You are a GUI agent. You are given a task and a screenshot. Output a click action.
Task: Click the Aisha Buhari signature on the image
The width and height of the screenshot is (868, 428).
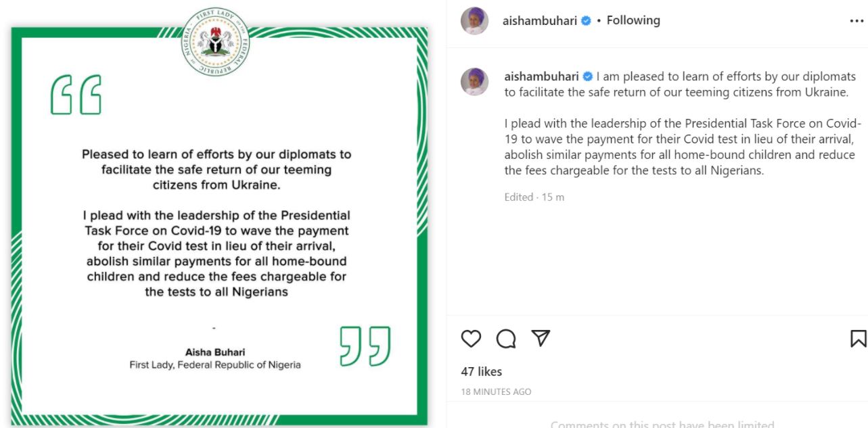(215, 352)
